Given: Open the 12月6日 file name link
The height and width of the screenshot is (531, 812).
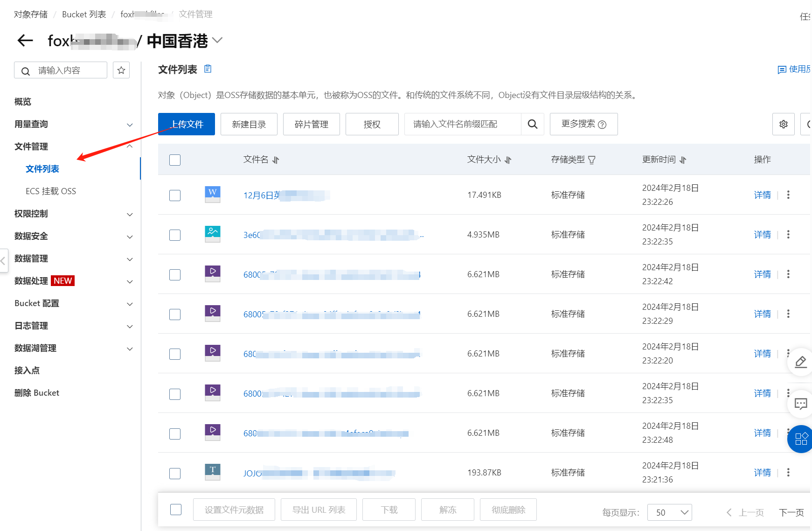Looking at the screenshot, I should click(286, 196).
